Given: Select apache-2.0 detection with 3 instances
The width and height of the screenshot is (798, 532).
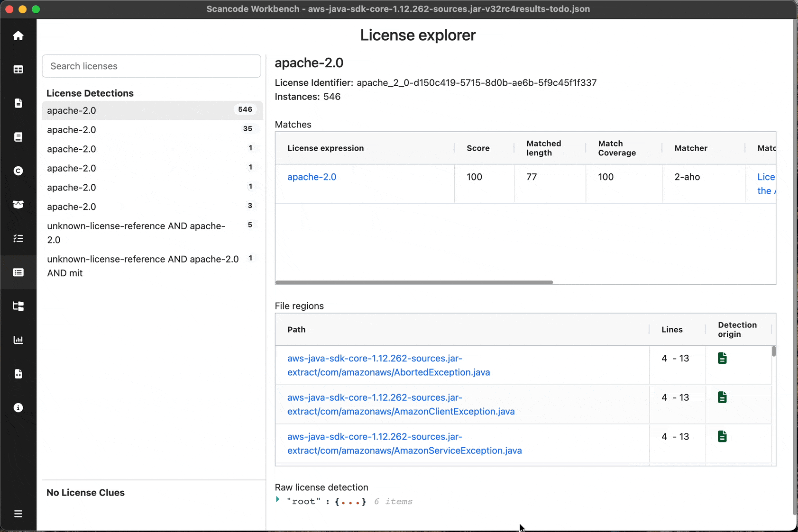Looking at the screenshot, I should (x=152, y=207).
